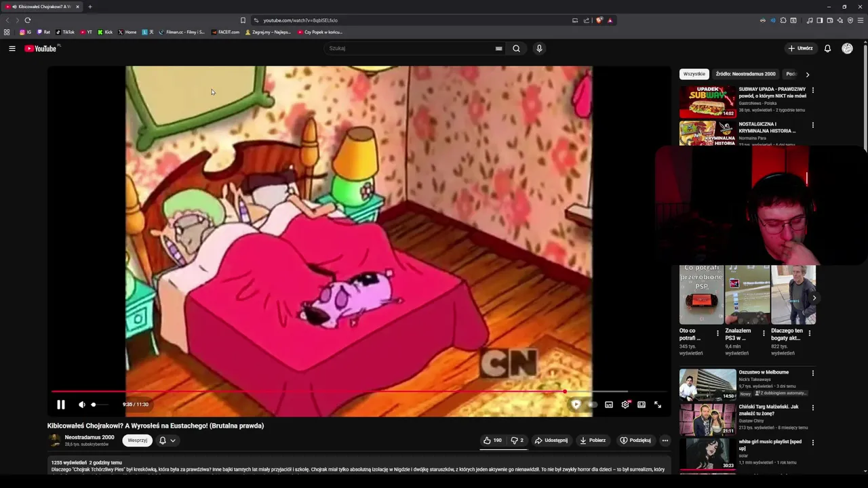868x488 pixels.
Task: Open the IG bookmark
Action: point(26,32)
